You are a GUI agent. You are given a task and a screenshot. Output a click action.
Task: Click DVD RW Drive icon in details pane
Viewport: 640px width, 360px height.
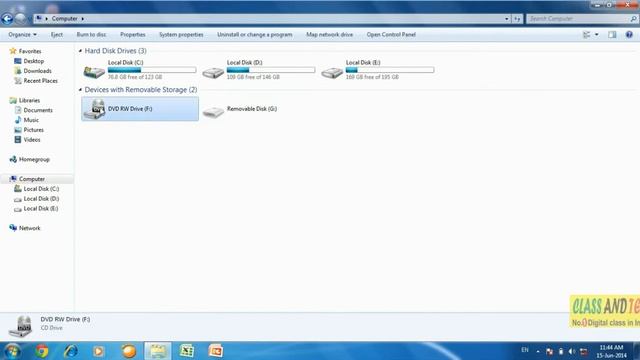21,326
